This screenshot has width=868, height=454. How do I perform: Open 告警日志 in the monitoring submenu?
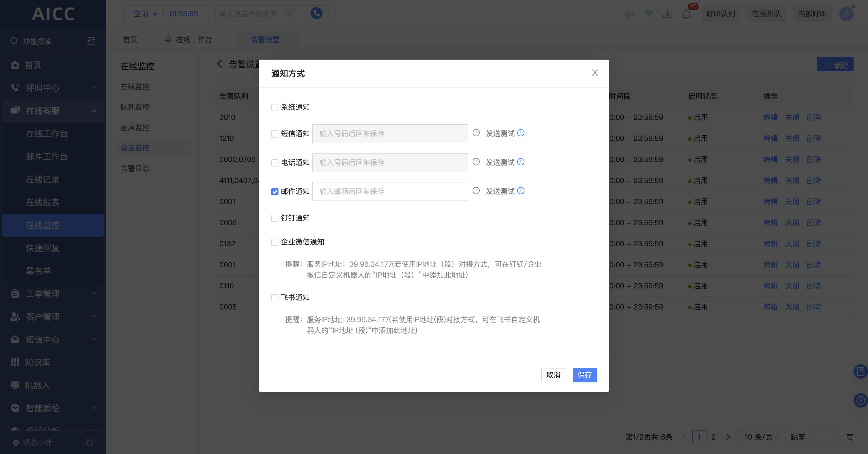click(135, 169)
